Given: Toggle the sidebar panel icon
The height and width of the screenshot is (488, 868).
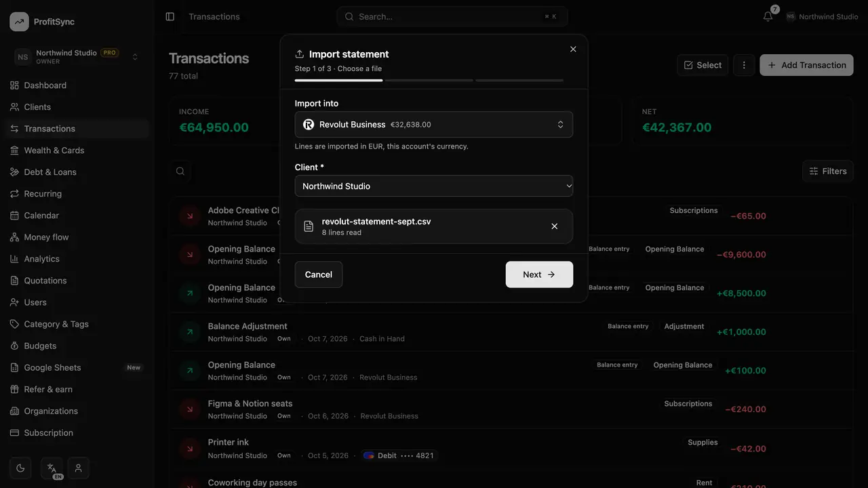Looking at the screenshot, I should point(170,16).
